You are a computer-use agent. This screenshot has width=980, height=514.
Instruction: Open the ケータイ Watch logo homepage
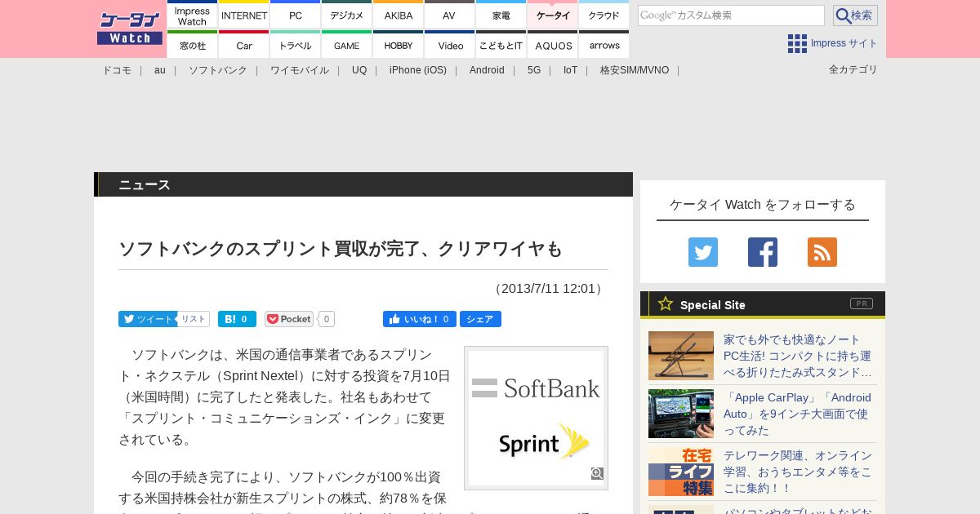pos(130,29)
